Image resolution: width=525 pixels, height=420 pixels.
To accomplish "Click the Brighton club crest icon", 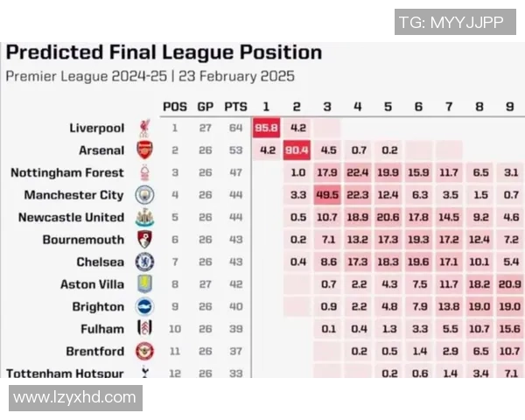I will coord(144,307).
